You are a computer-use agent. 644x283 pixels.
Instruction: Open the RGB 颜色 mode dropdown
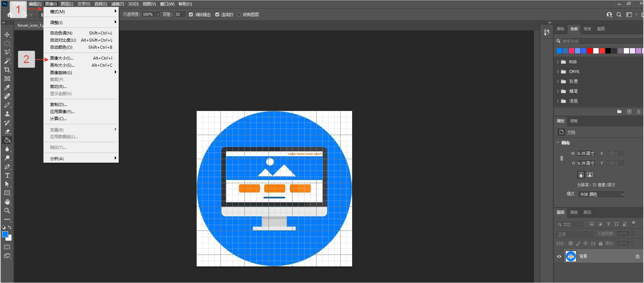pyautogui.click(x=601, y=194)
